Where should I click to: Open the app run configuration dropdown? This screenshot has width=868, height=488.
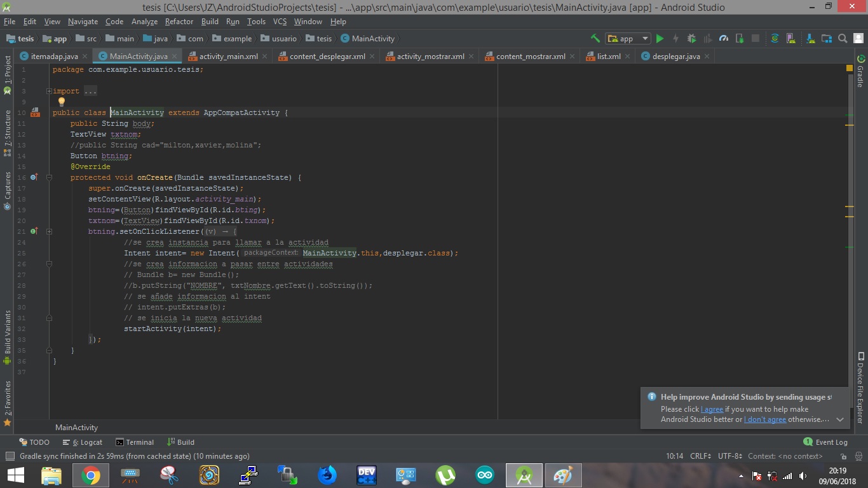click(x=628, y=39)
